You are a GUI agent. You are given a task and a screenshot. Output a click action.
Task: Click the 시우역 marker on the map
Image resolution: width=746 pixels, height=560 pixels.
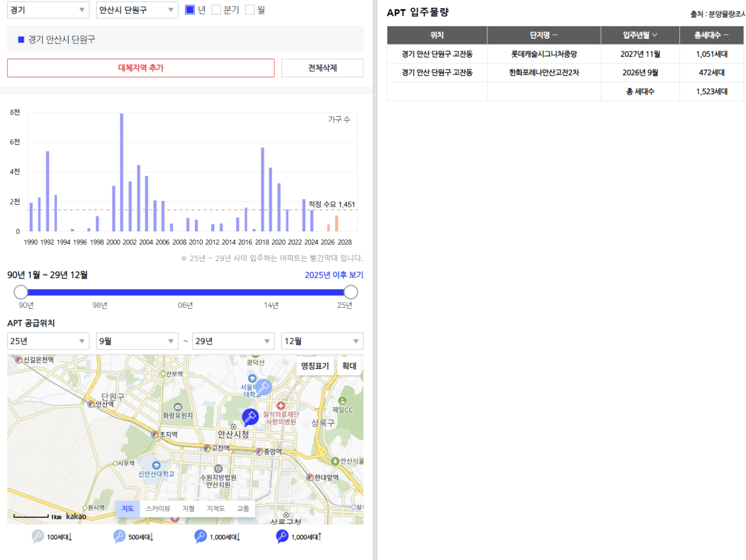click(x=115, y=463)
